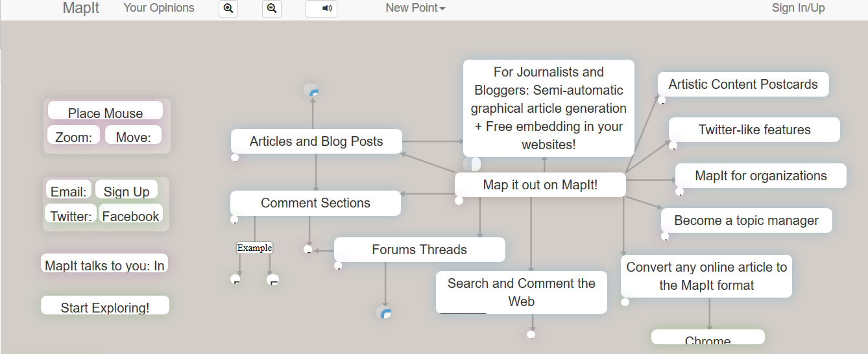Screen dimensions: 868x354
Task: Select the Convert any online article node
Action: pos(706,276)
